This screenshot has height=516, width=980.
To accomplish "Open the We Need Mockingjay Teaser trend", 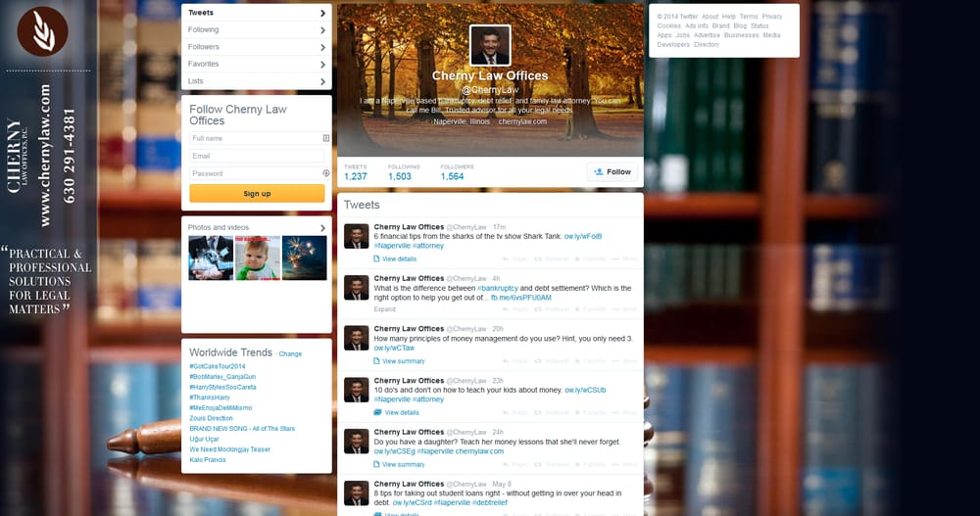I will [x=230, y=449].
